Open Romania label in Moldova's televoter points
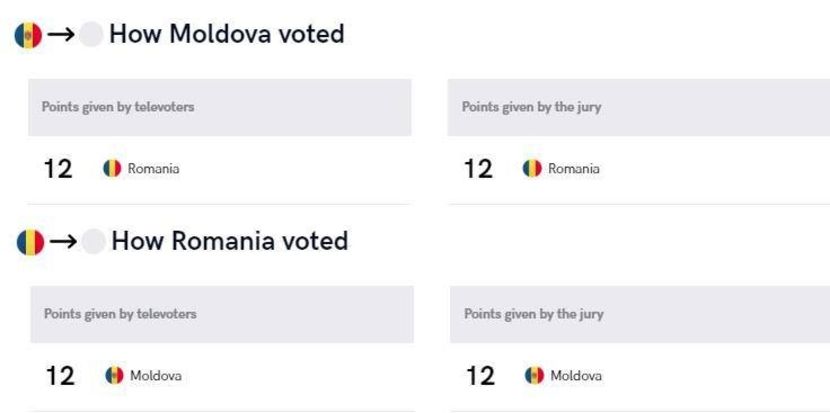830x413 pixels. click(153, 169)
